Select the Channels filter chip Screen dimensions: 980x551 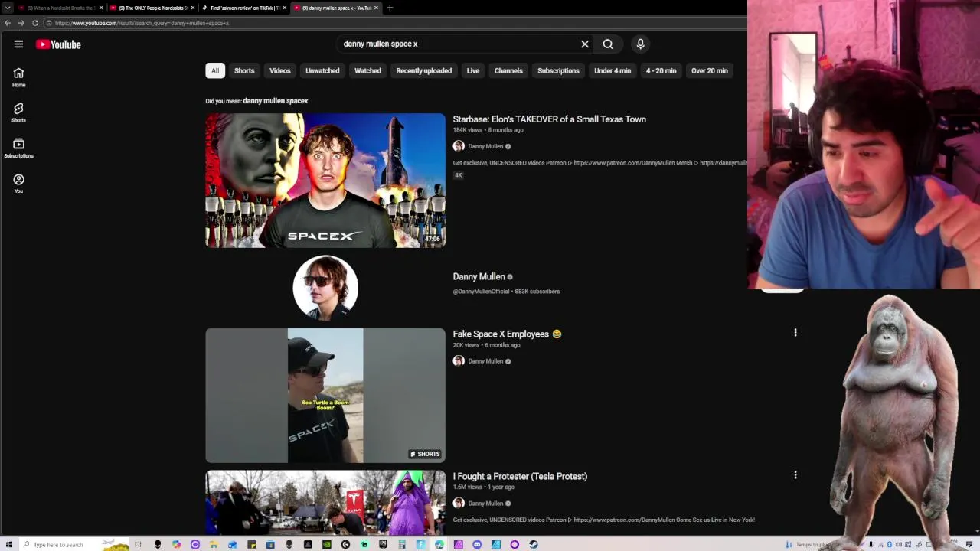(x=508, y=70)
